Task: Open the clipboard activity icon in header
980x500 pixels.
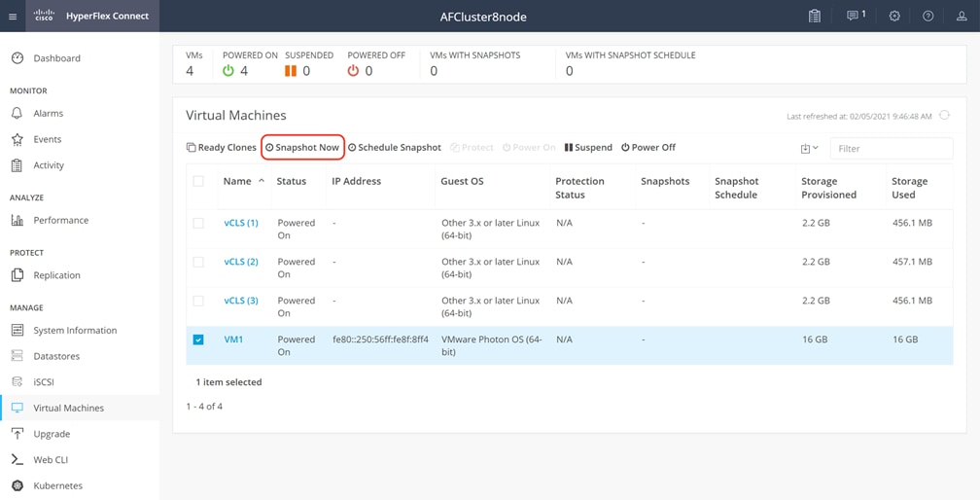Action: 815,16
